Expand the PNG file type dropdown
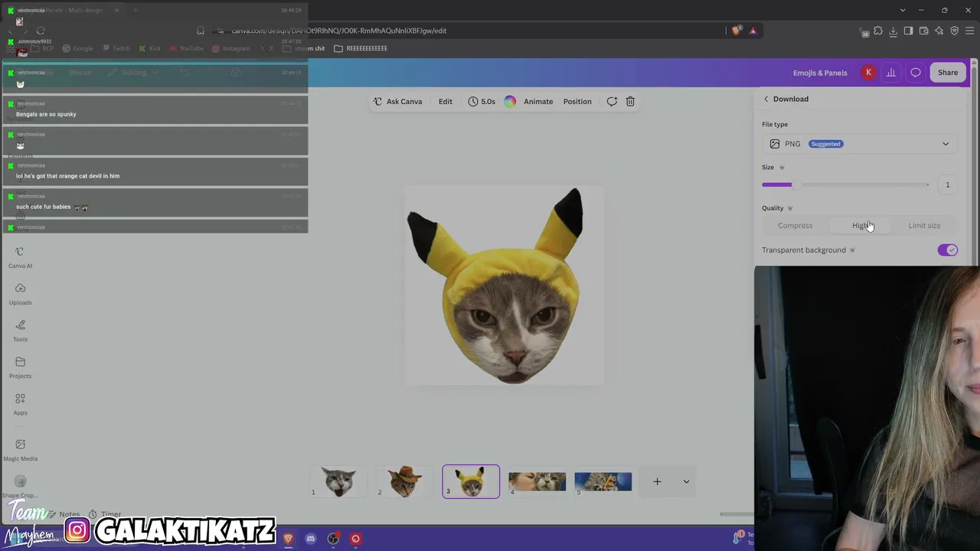This screenshot has width=980, height=551. pos(860,144)
